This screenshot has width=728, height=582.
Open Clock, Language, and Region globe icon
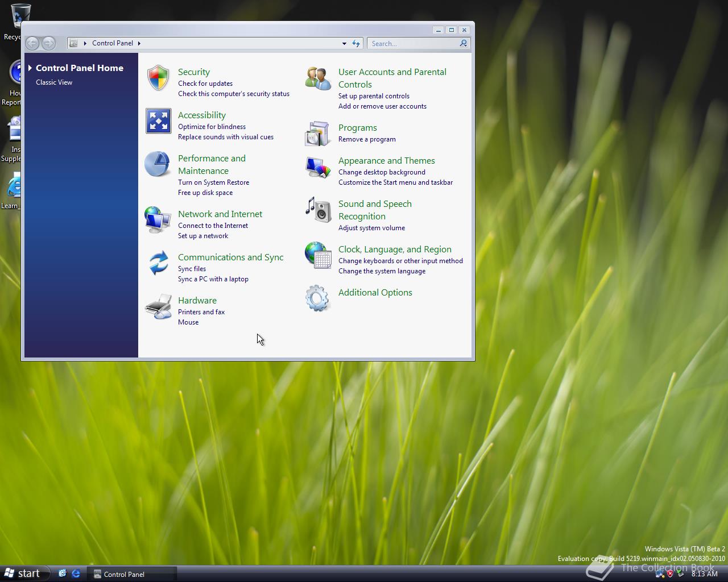(x=318, y=255)
